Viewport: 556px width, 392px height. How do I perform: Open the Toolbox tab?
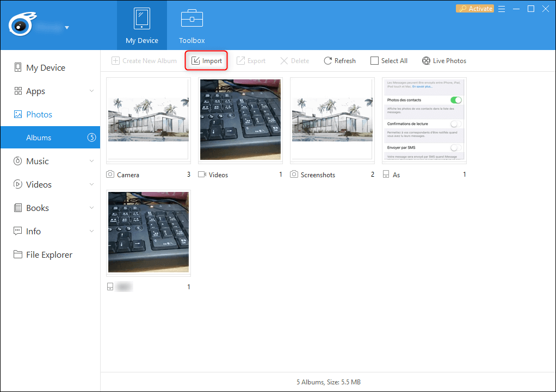point(192,26)
